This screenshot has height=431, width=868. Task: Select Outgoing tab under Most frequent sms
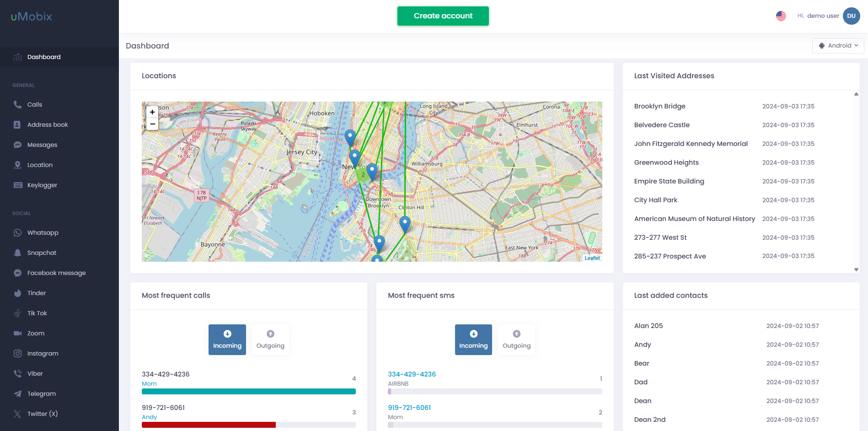517,339
